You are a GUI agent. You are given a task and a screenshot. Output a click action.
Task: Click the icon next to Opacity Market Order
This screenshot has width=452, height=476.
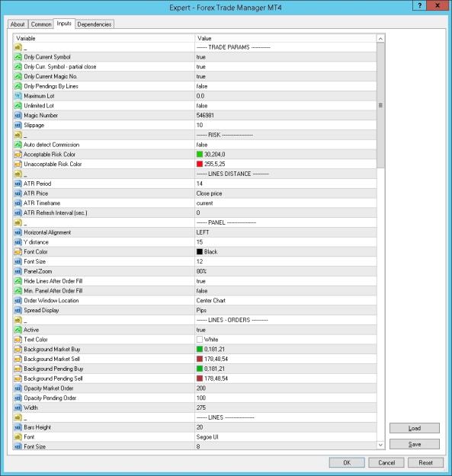[x=18, y=388]
